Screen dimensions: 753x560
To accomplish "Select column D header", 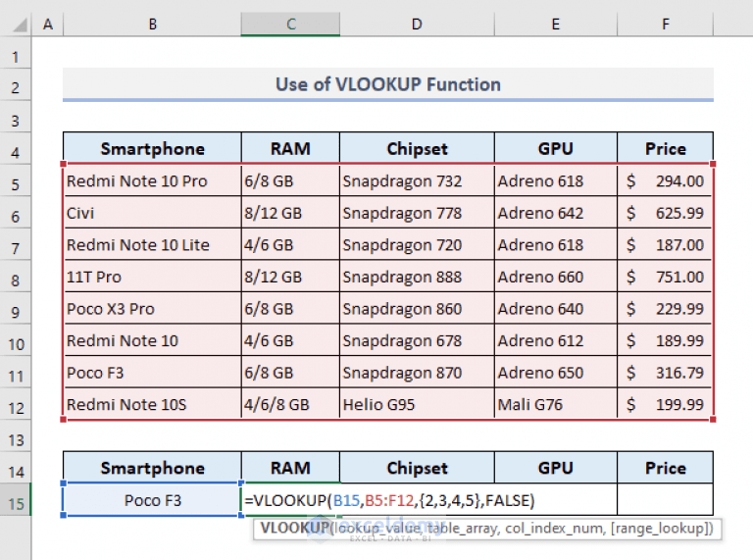I will pos(417,24).
